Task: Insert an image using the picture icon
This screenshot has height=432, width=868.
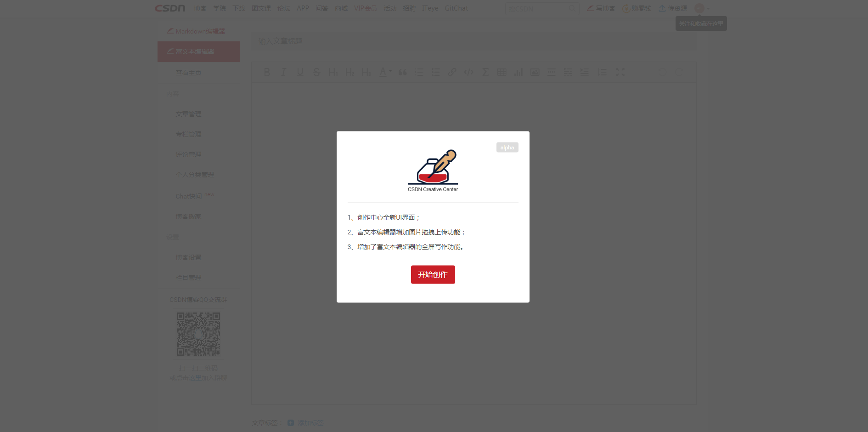Action: click(535, 72)
